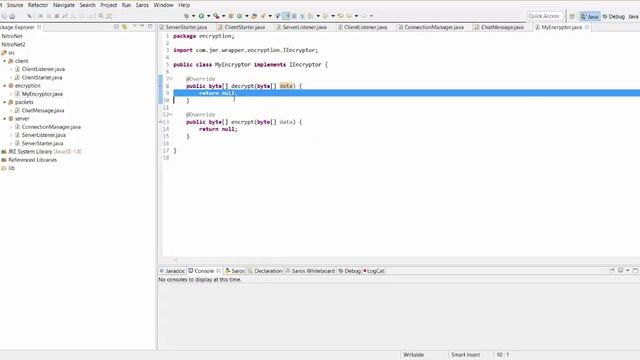Maximize the Console bottom panel
The width and height of the screenshot is (640, 360).
tap(635, 270)
